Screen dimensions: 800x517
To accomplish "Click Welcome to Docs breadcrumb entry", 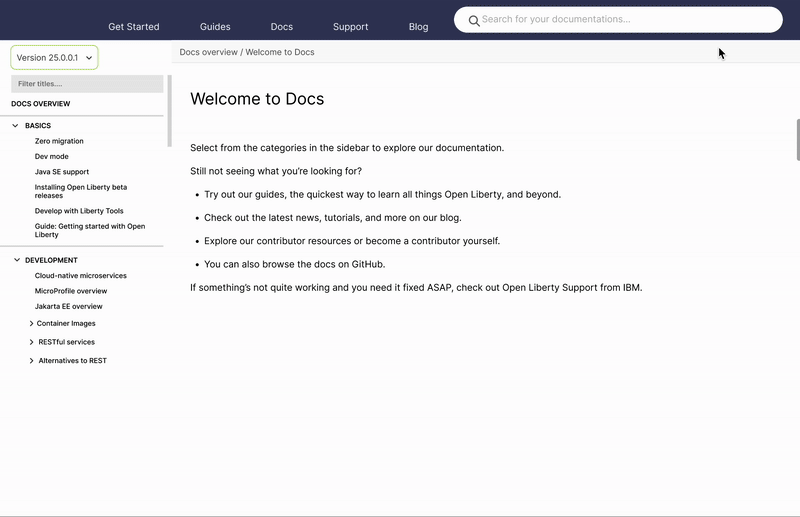I will (x=280, y=52).
